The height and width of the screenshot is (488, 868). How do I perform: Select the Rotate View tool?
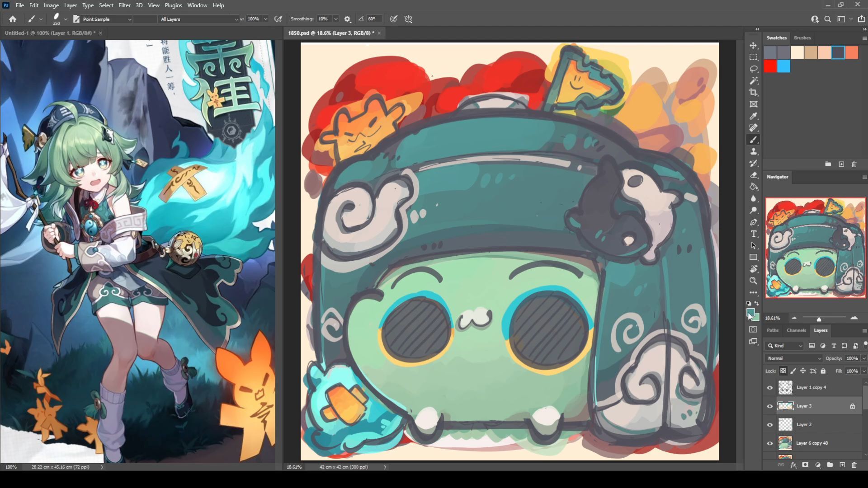pos(753,269)
